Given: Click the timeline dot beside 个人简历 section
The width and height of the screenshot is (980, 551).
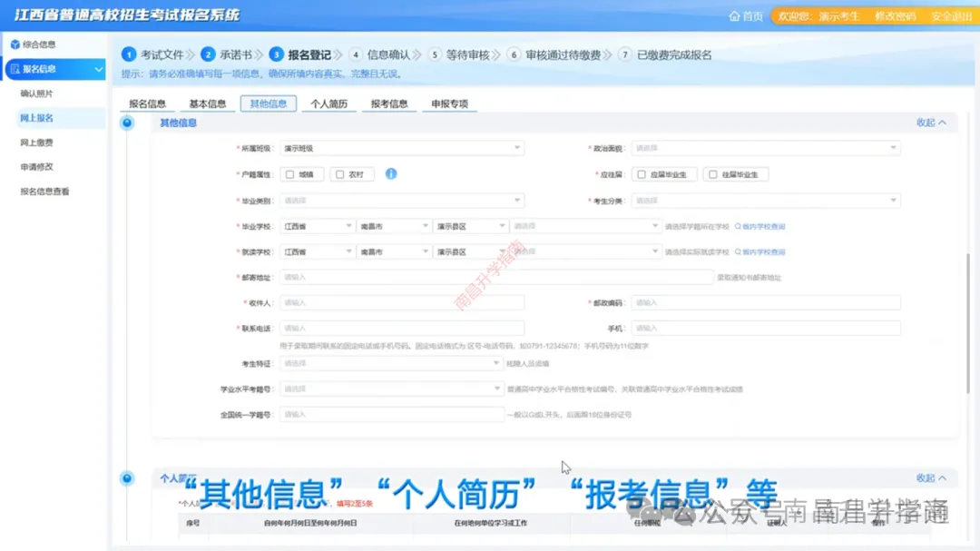Looking at the screenshot, I should click(127, 478).
